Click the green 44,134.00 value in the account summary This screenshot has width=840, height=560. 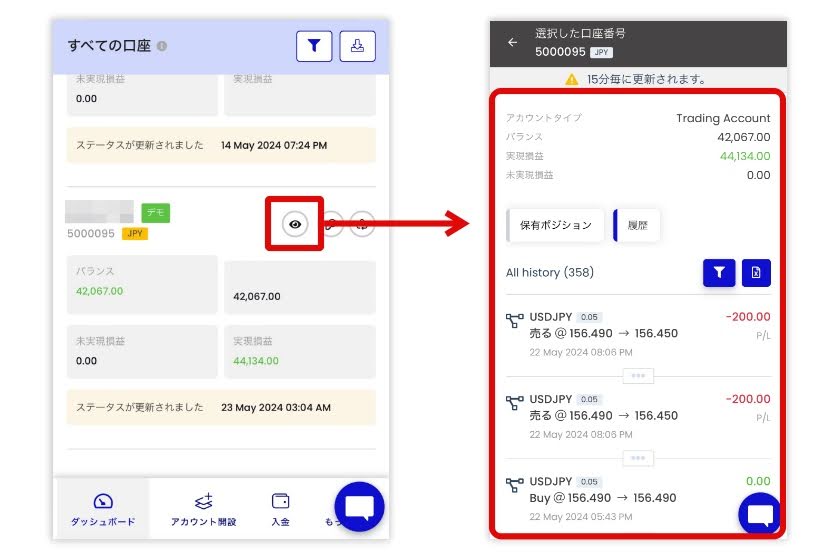click(745, 156)
